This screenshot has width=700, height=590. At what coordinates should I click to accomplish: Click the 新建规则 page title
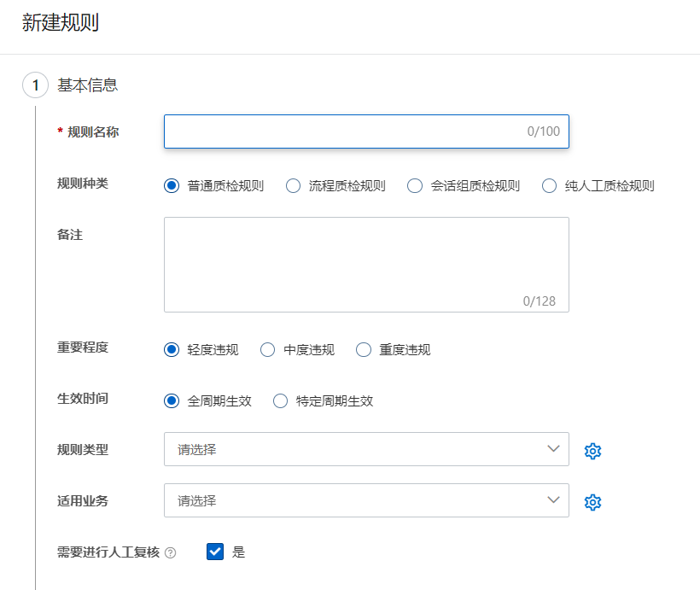tap(61, 23)
